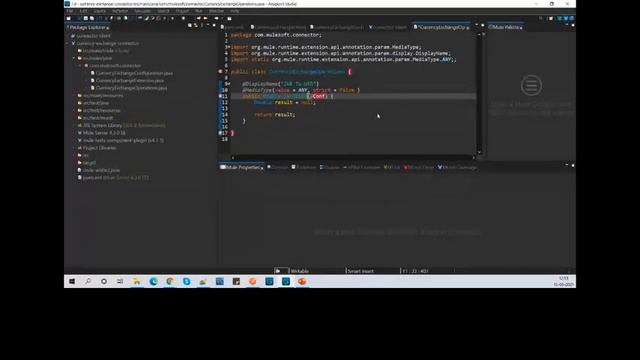Collapse the com.mulesoft.connector package

(80, 66)
